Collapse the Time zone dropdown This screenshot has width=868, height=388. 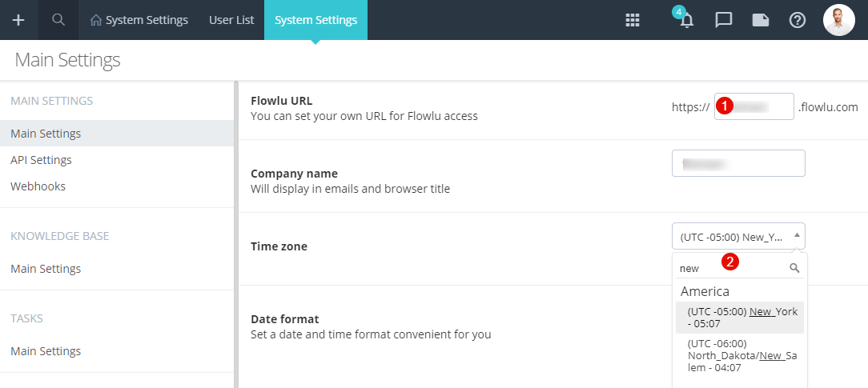point(738,236)
